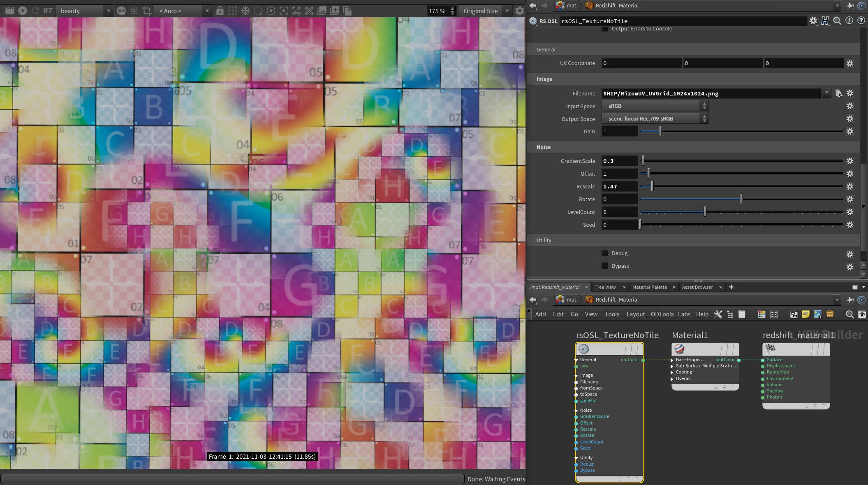The width and height of the screenshot is (868, 485).
Task: Open the ODTools menu
Action: pos(662,314)
